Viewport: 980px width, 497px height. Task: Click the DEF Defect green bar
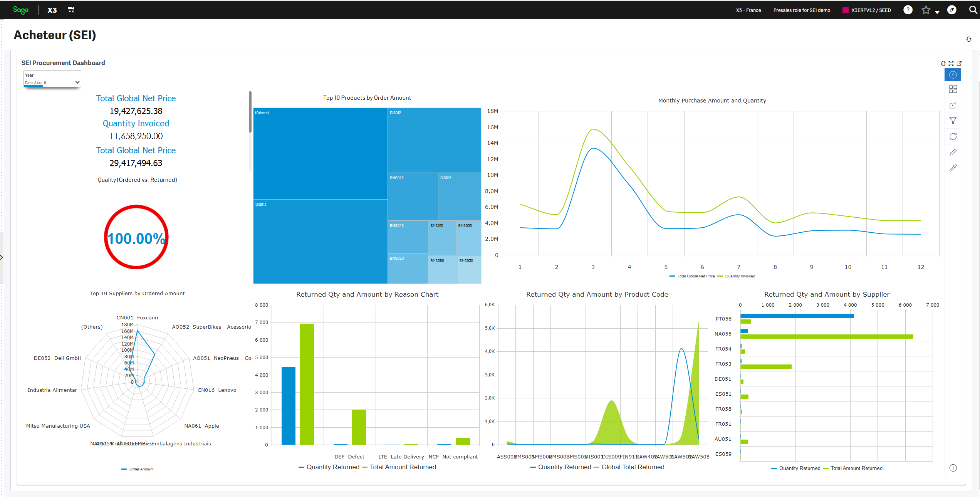359,427
